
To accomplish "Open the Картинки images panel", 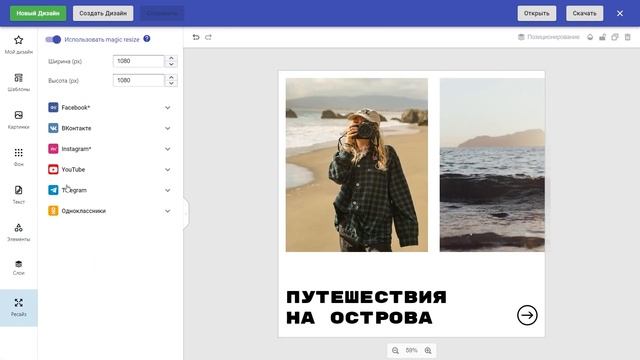I will pos(18,120).
